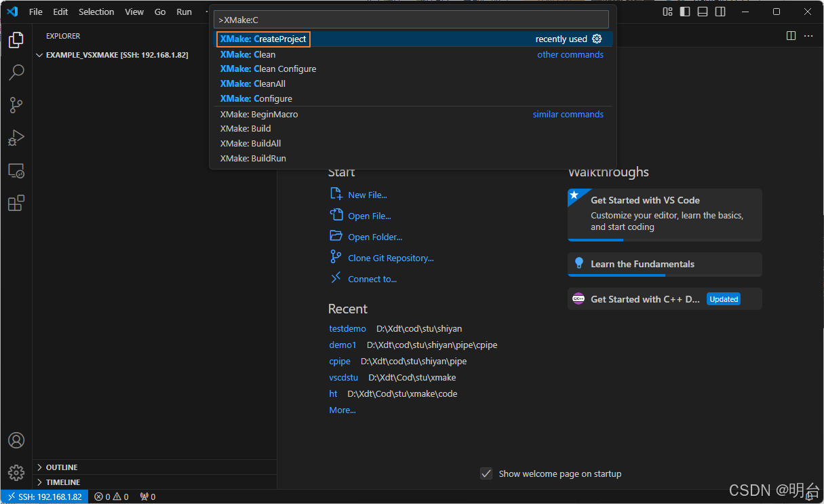Toggle Primary Side Bar layout icon

pos(685,12)
